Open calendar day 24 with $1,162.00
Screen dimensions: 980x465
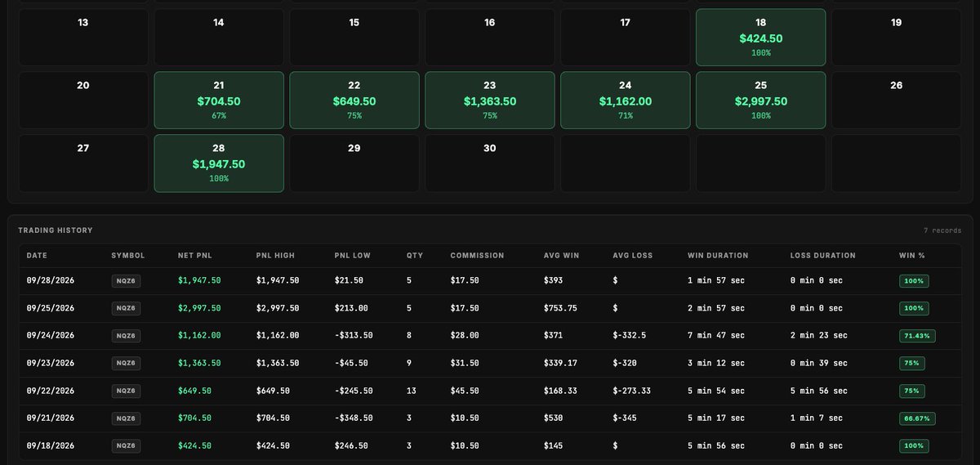point(626,100)
